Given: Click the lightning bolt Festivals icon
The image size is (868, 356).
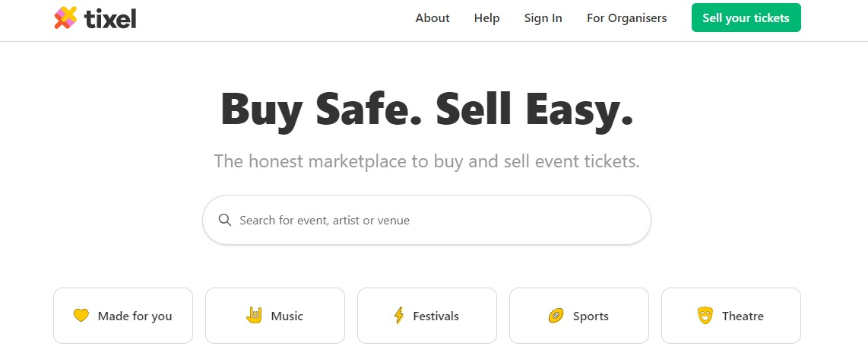Looking at the screenshot, I should click(x=398, y=316).
